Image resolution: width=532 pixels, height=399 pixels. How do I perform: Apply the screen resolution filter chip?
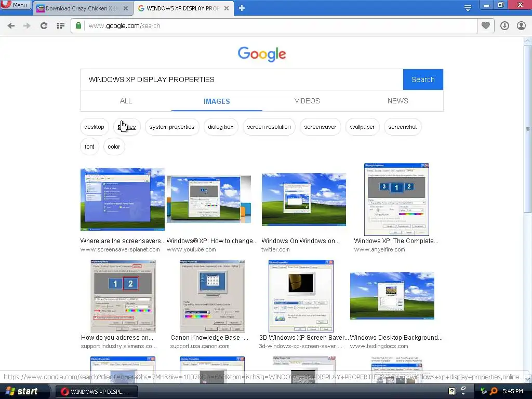[x=269, y=127]
